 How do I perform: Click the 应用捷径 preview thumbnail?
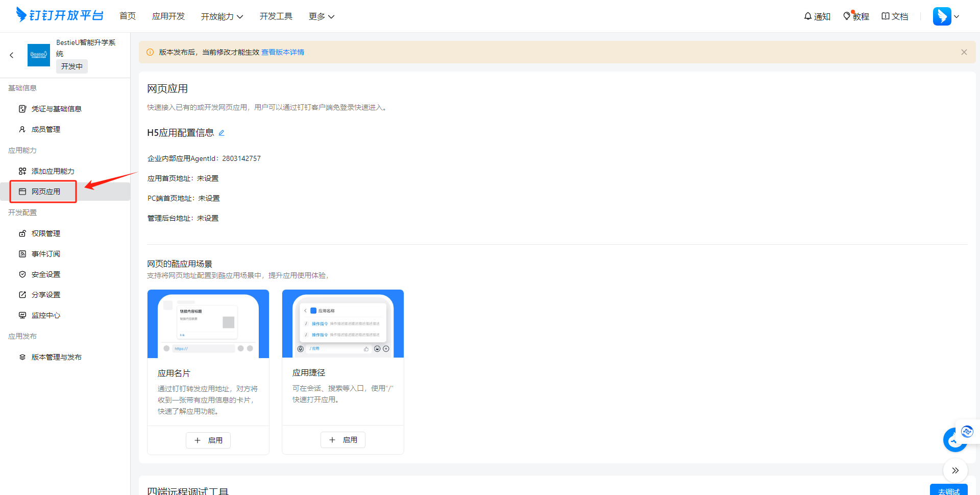(x=343, y=323)
